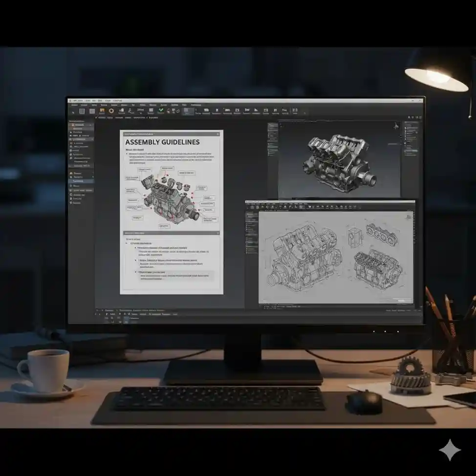Click the ASSEMBLY GUIDELINES document title header
The image size is (476, 476).
(162, 142)
